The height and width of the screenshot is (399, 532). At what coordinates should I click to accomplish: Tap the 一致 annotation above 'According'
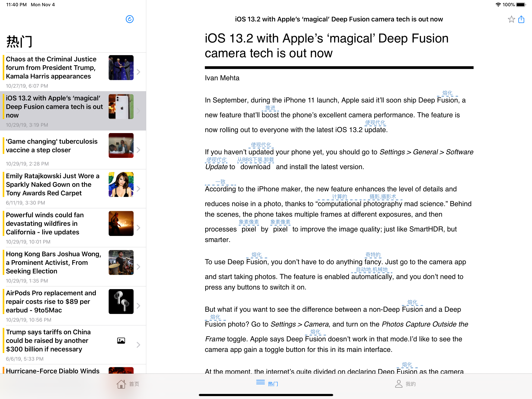220,182
